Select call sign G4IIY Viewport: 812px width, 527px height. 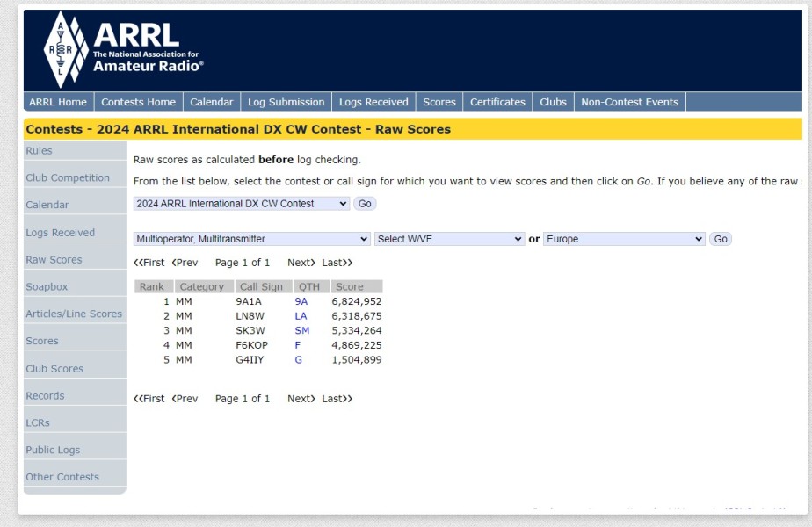click(250, 359)
